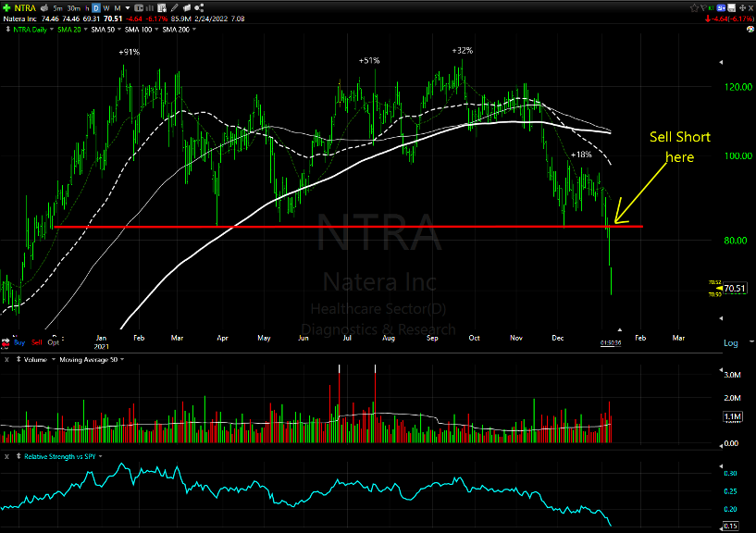Open the timeframe dropdown arrow

coord(128,8)
